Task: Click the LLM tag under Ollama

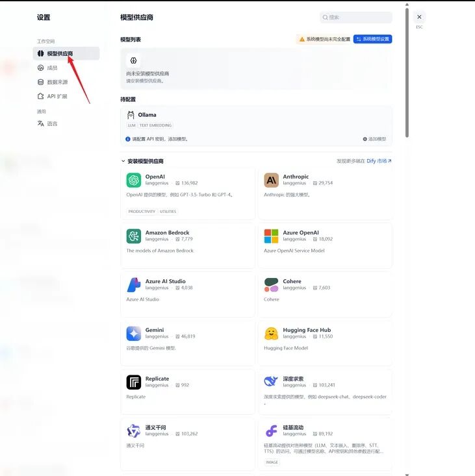Action: coord(131,125)
